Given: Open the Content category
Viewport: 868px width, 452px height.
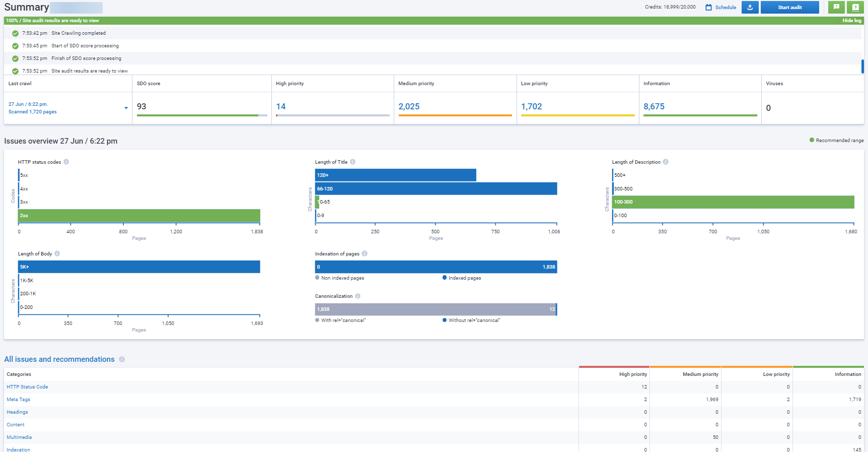Looking at the screenshot, I should (x=16, y=425).
